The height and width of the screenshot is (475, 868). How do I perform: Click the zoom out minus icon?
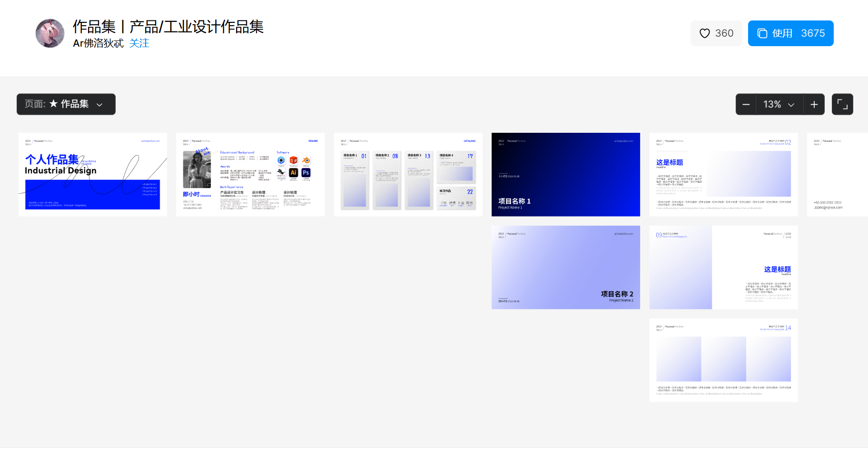click(746, 104)
